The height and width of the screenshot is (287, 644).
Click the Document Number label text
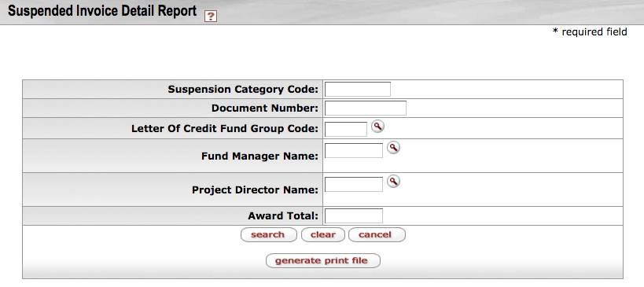tap(265, 109)
